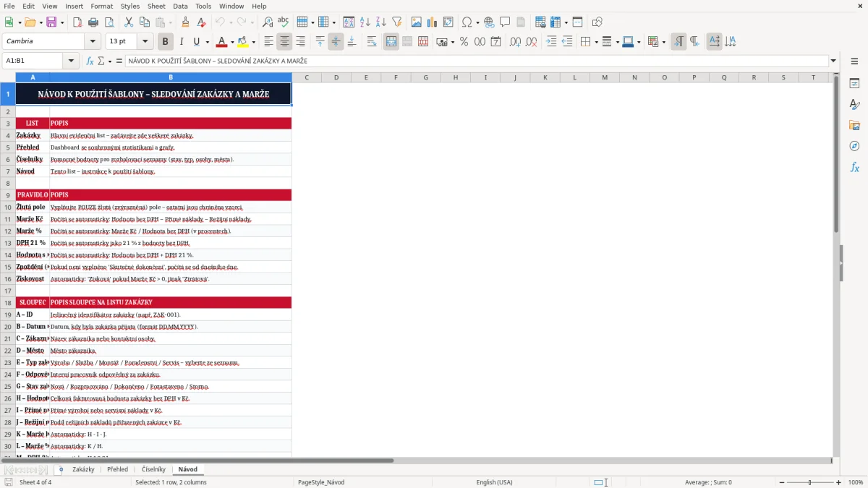Switch to the Zakázky sheet tab
Screen dimensions: 868x488
pyautogui.click(x=83, y=470)
